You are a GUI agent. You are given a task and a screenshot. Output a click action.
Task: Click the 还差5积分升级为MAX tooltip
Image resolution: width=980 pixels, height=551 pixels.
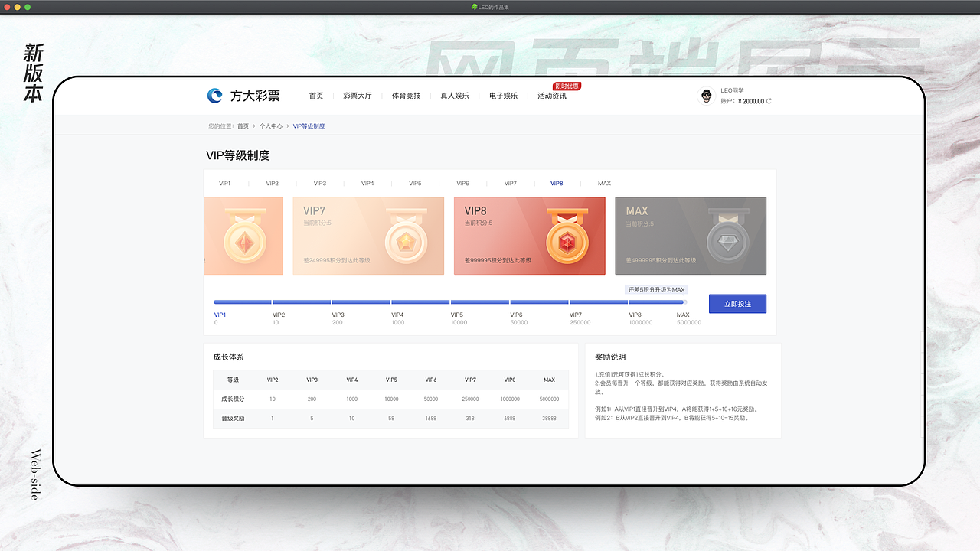[x=656, y=290]
